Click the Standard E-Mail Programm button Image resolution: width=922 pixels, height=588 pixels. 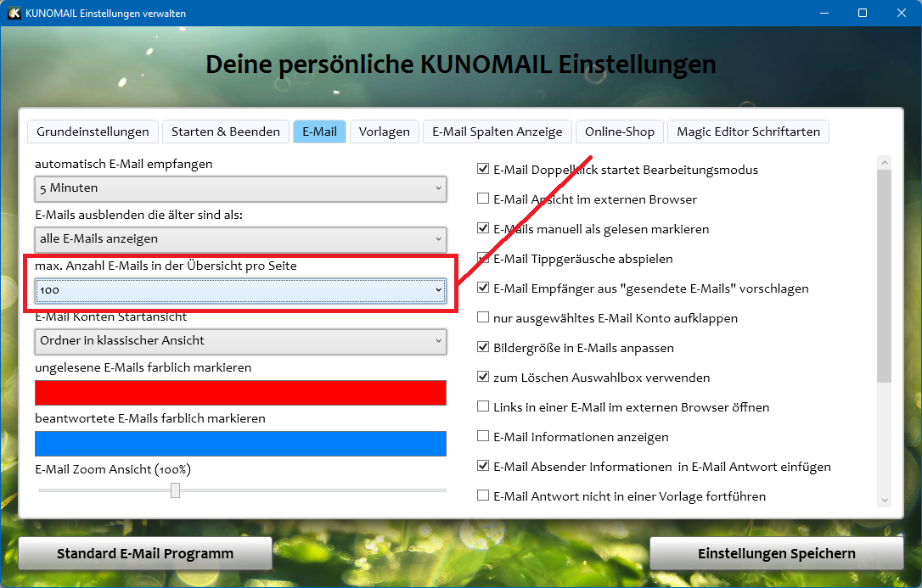pos(145,553)
